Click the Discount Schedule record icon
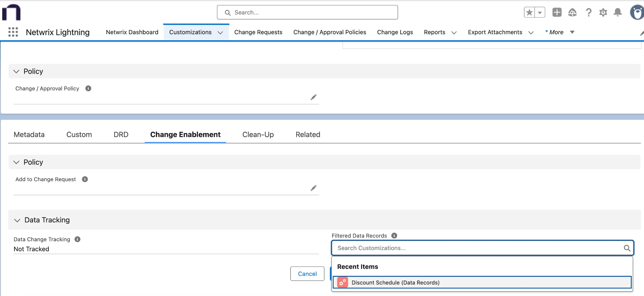 [342, 282]
